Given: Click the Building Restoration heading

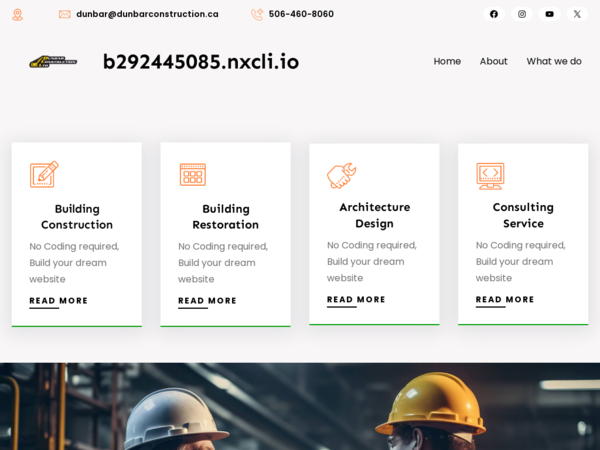Looking at the screenshot, I should (x=226, y=217).
